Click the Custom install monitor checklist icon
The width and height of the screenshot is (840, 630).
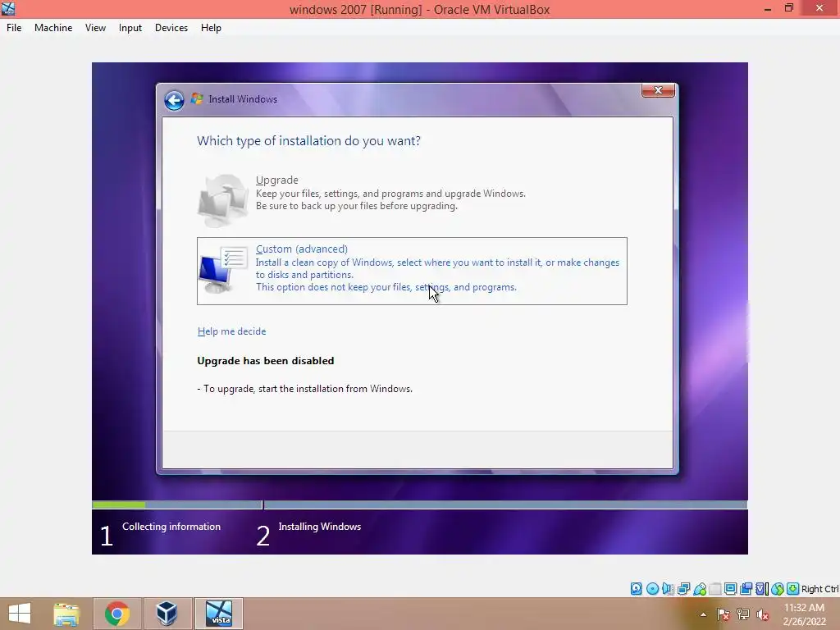click(x=223, y=269)
